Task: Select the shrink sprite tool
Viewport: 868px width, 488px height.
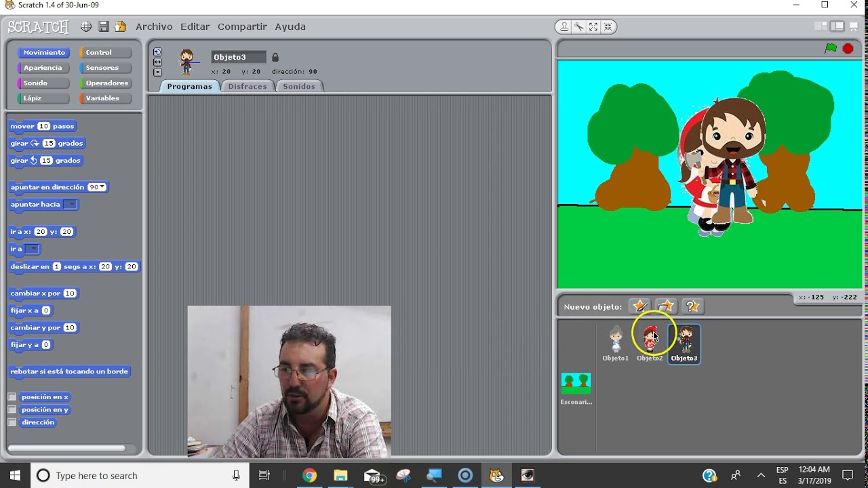Action: pos(608,27)
